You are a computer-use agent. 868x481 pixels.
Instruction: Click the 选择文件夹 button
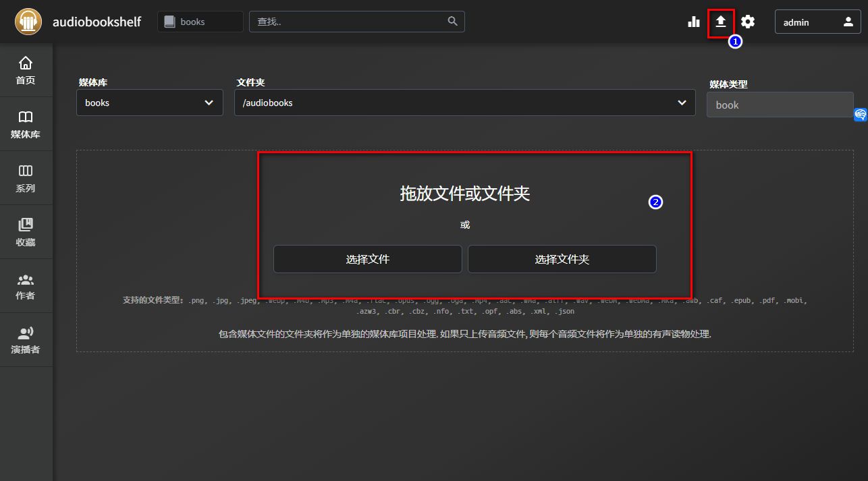coord(562,259)
